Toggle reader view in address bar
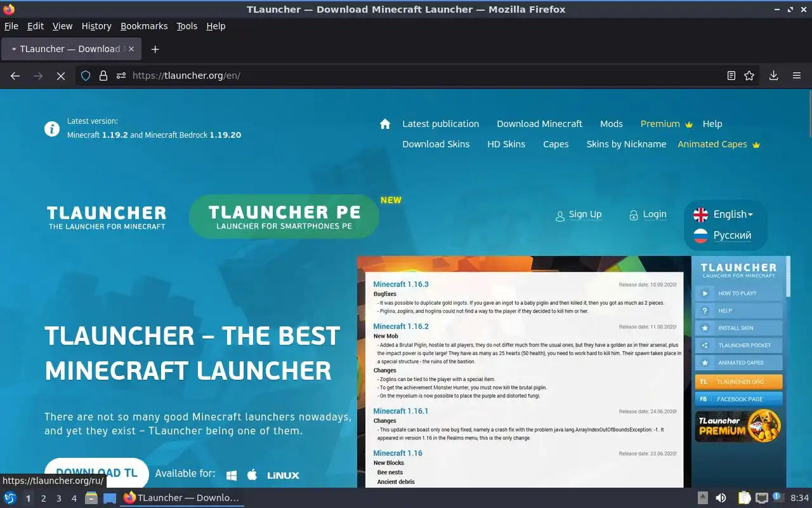The width and height of the screenshot is (812, 508). pyautogui.click(x=731, y=76)
